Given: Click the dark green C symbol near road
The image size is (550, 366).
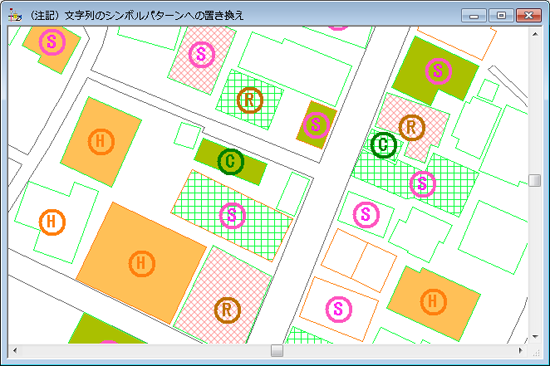Looking at the screenshot, I should (x=383, y=145).
